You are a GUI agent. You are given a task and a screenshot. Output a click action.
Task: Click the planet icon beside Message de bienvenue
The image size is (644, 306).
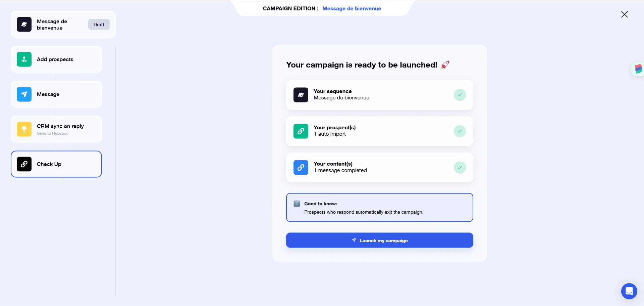(24, 25)
